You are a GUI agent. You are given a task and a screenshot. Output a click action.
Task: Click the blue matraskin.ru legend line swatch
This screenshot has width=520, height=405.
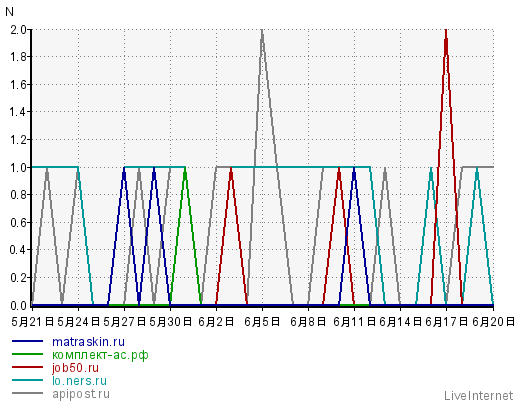[x=27, y=341]
